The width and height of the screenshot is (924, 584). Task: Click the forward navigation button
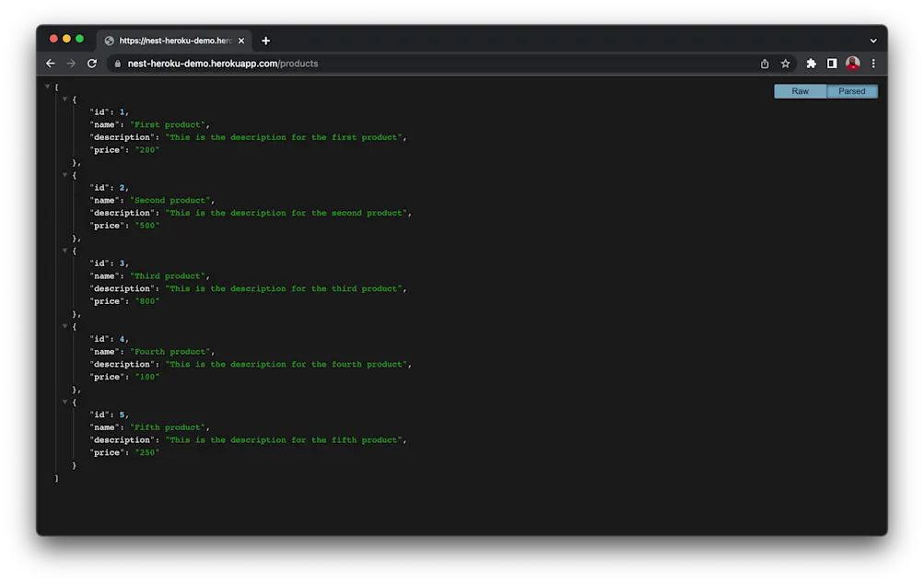point(71,64)
